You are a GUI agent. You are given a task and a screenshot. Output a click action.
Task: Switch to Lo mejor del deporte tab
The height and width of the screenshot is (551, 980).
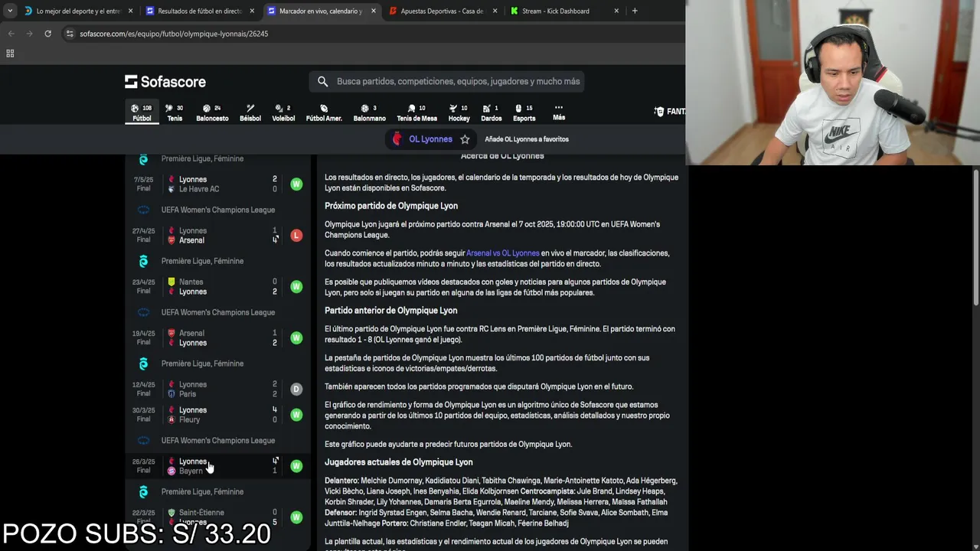[x=78, y=11]
